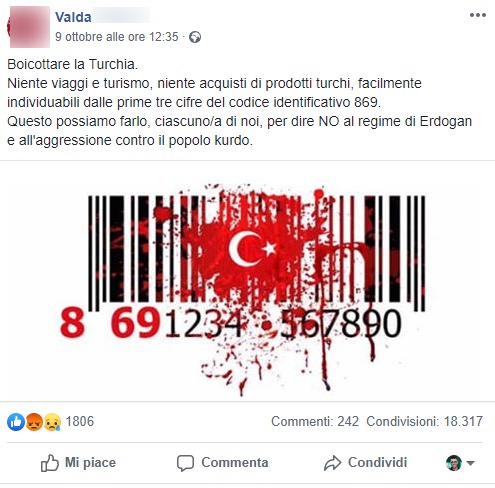Click the Commenta button label
495x488 pixels.
tap(235, 463)
